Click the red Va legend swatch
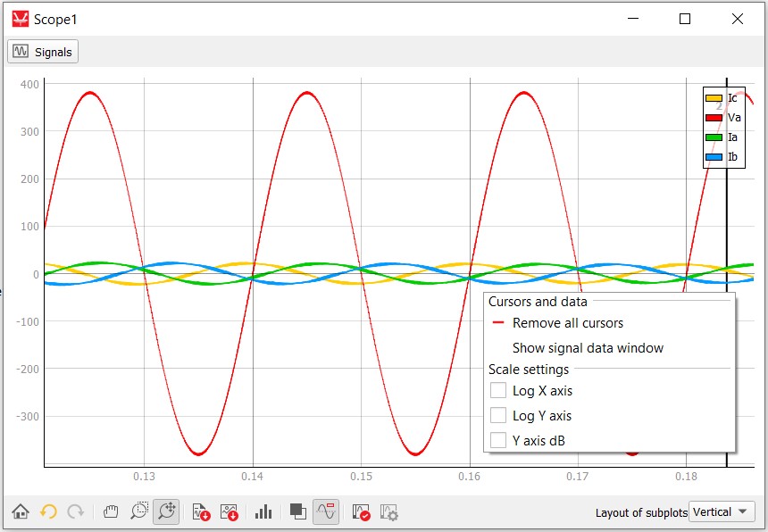The width and height of the screenshot is (768, 532). (714, 118)
